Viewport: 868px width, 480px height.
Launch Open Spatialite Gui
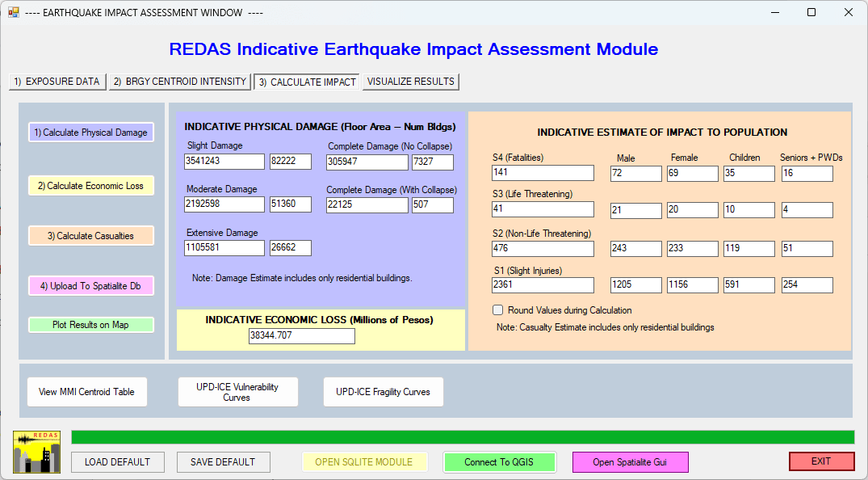(630, 462)
